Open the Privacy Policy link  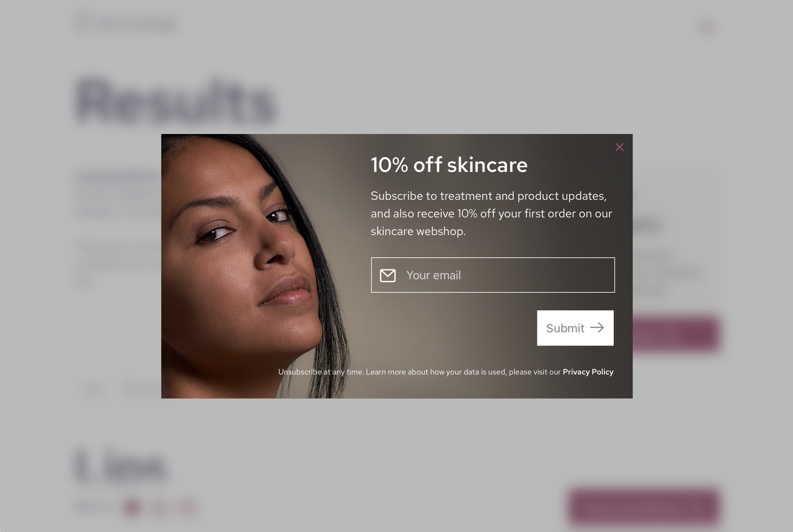coord(587,372)
